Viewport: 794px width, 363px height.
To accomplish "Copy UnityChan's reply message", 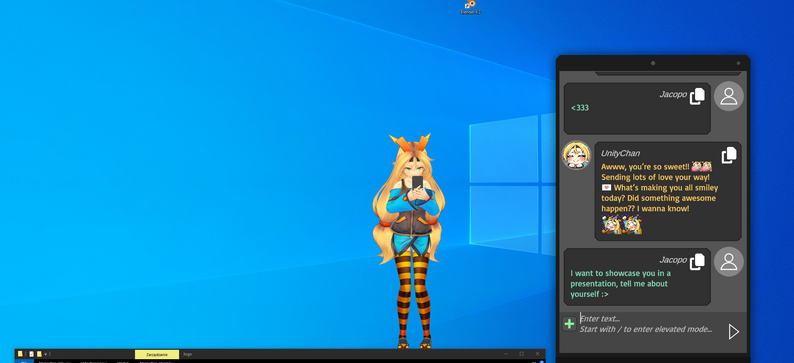I will coord(729,155).
